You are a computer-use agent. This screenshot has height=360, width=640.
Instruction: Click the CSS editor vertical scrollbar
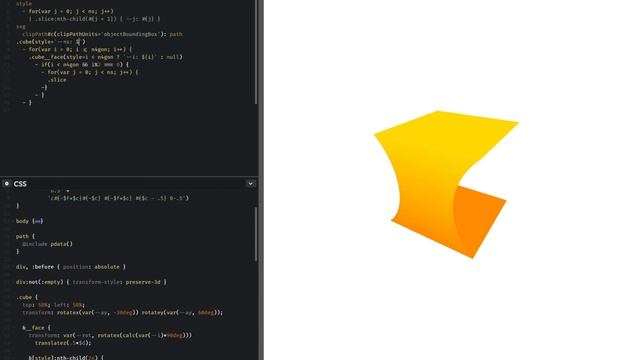256,234
